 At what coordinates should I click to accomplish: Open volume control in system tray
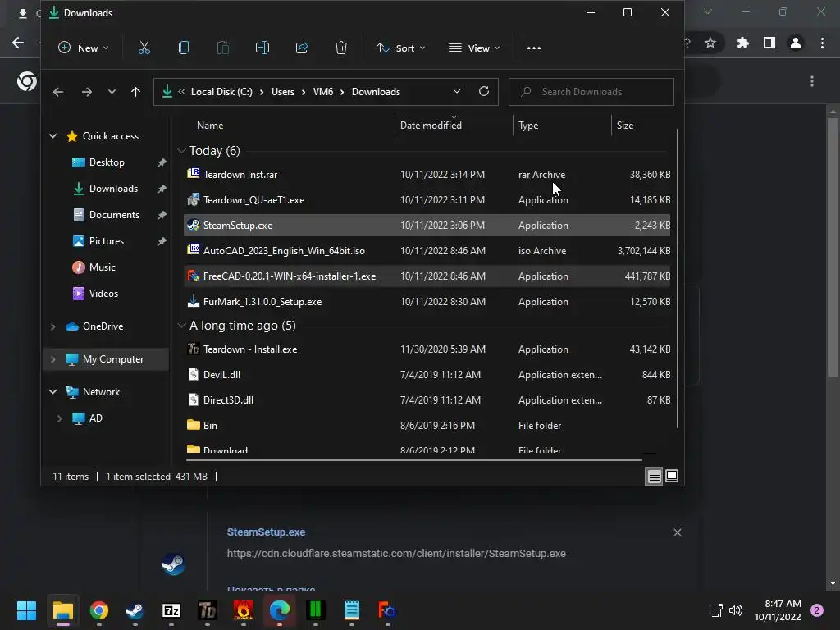[736, 610]
